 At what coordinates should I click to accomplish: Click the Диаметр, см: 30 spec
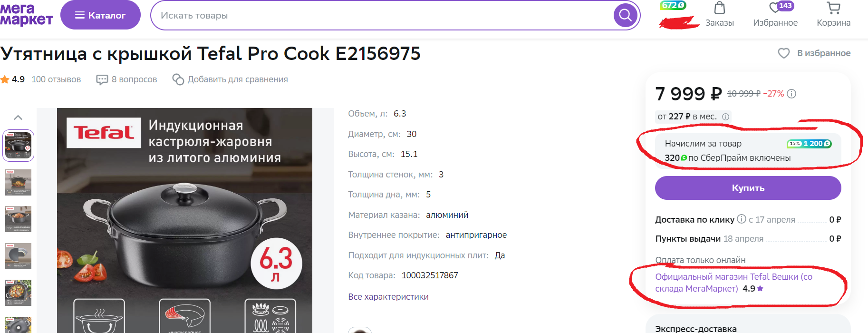[x=382, y=134]
